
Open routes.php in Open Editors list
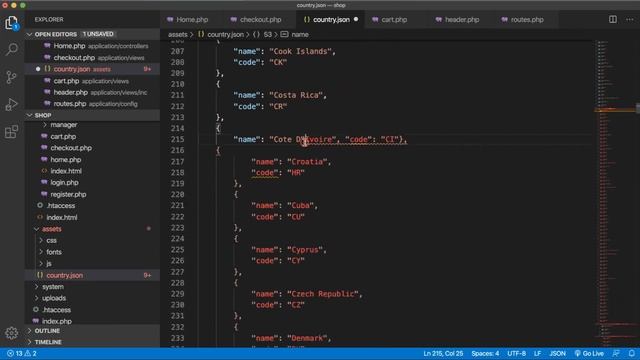(92, 104)
